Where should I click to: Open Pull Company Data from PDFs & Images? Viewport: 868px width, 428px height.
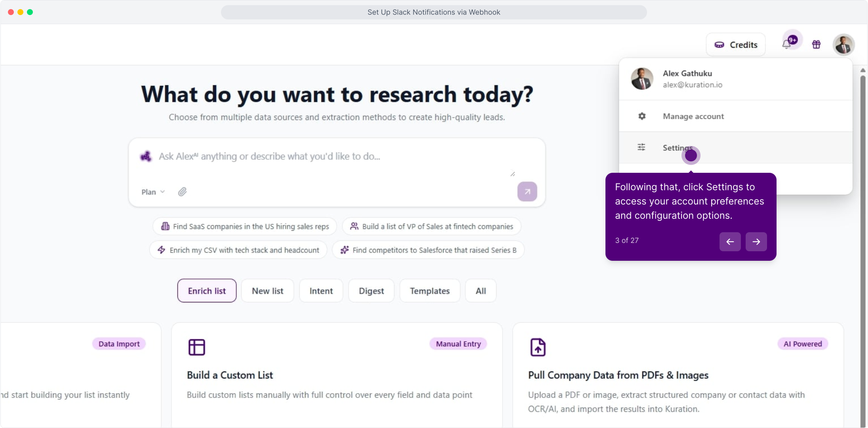pyautogui.click(x=618, y=375)
